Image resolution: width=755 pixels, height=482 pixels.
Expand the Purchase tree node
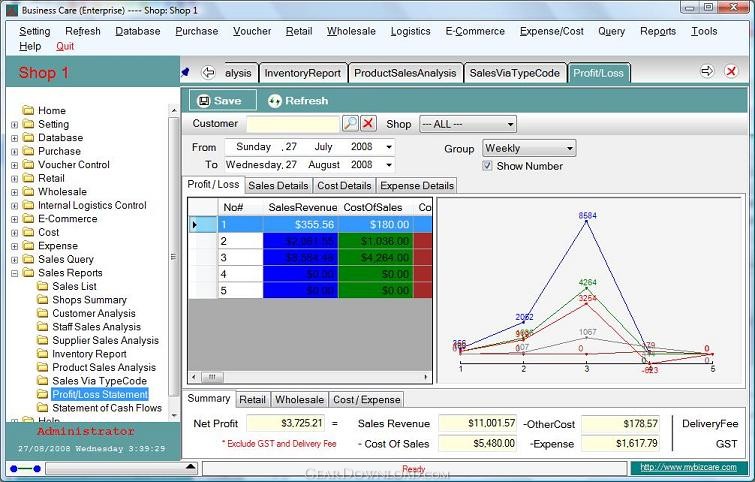tap(14, 152)
